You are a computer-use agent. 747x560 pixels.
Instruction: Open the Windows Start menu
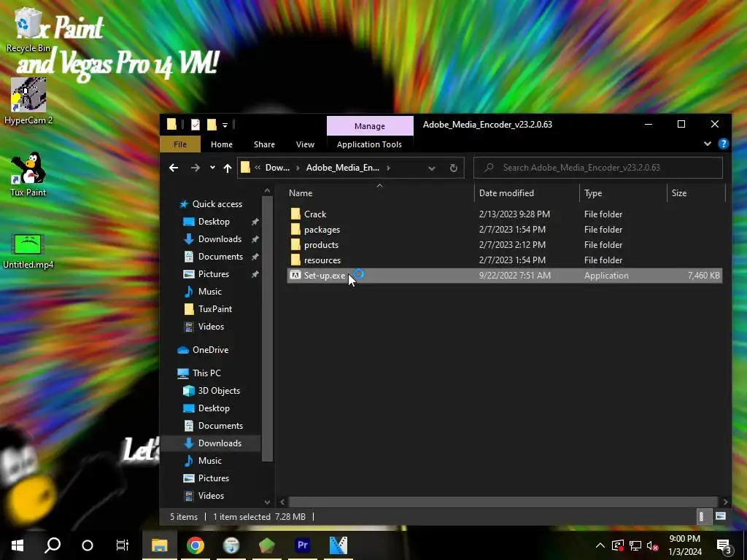tap(18, 545)
